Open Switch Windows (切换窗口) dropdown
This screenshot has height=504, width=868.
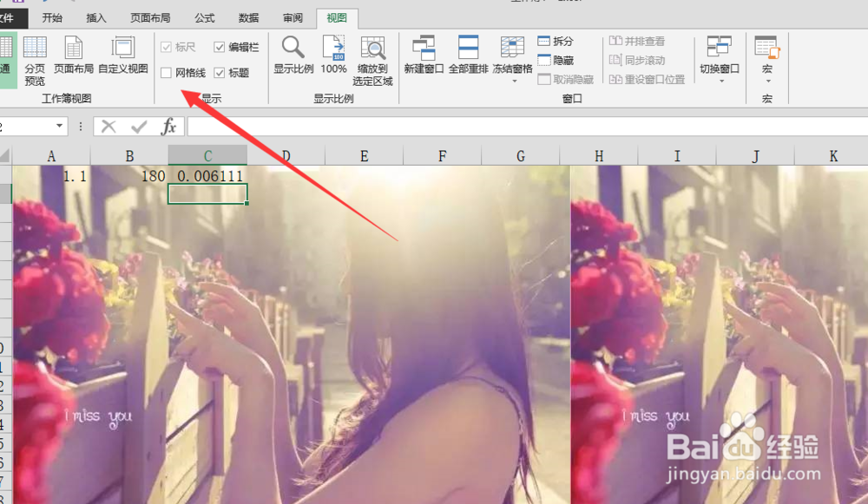coord(720,59)
